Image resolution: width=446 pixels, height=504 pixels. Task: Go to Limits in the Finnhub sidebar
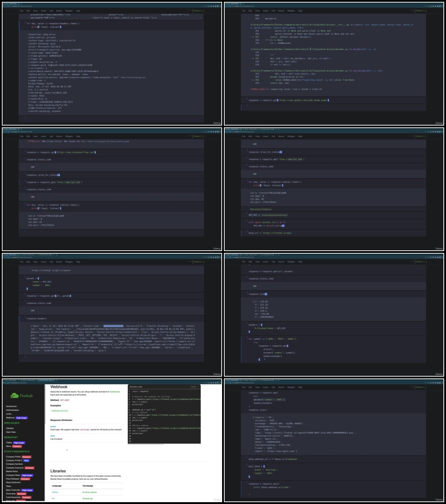tap(8, 414)
